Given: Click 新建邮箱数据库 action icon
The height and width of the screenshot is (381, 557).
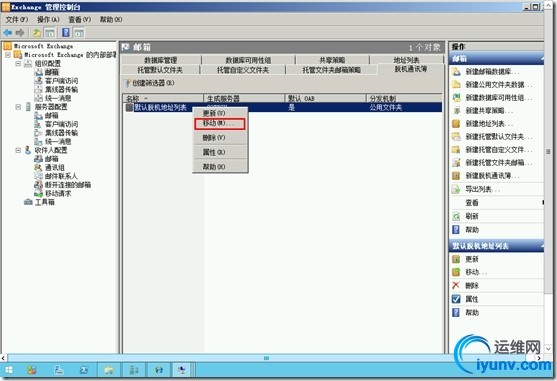Looking at the screenshot, I should tap(456, 72).
